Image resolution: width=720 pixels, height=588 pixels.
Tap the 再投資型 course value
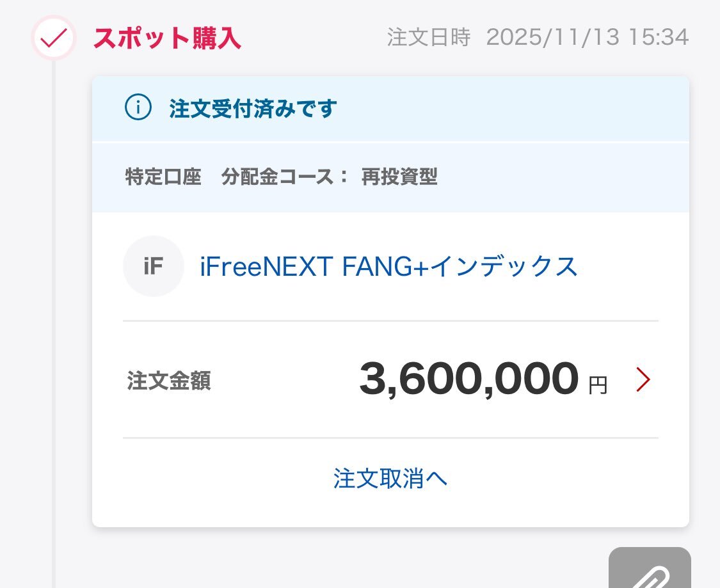coord(399,177)
